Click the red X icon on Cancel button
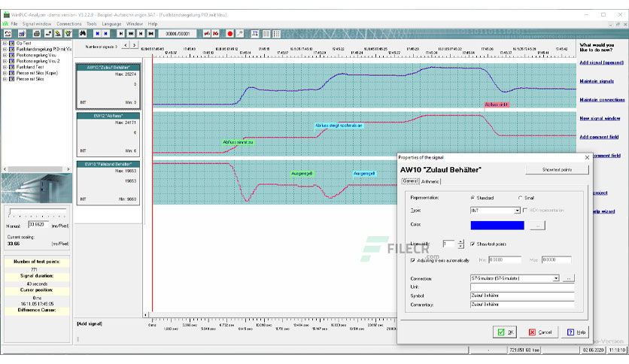629x364 pixels. pyautogui.click(x=533, y=332)
